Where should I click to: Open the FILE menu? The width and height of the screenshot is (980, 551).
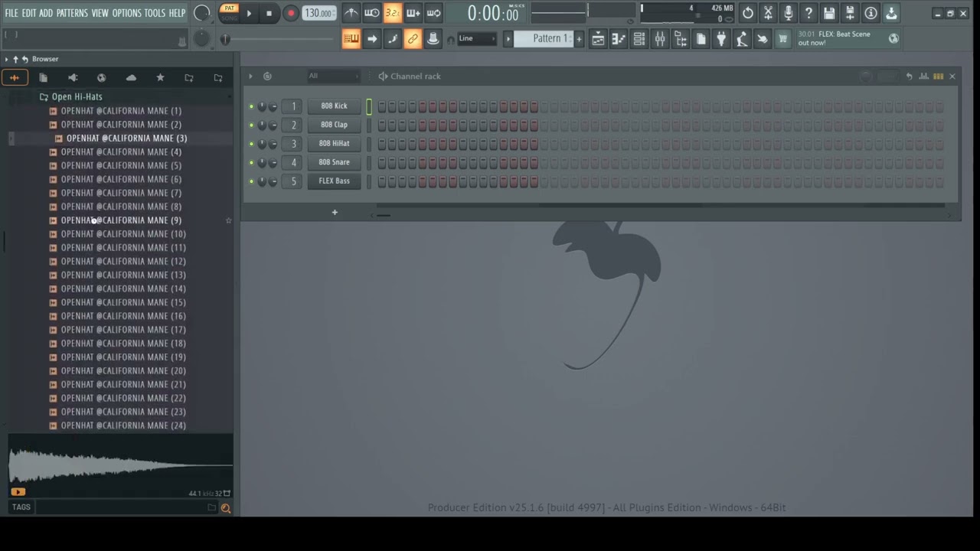(11, 13)
